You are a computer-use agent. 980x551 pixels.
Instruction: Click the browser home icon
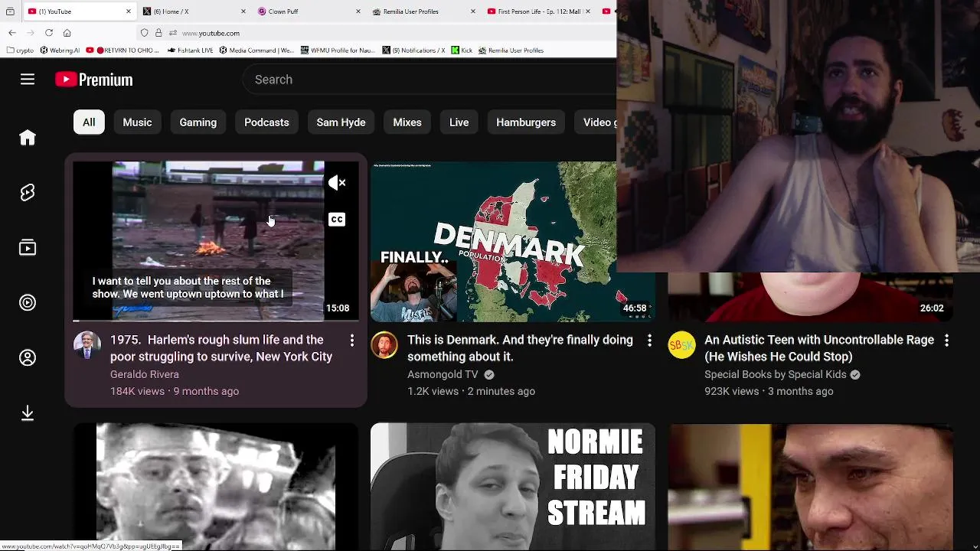(67, 33)
